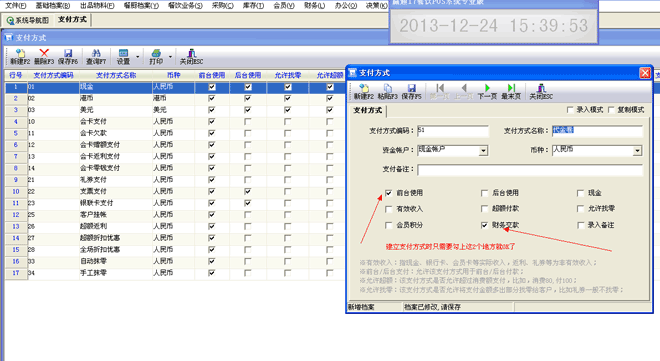The height and width of the screenshot is (361, 660).
Task: Select the 客户挂帐 row in the table
Action: [x=175, y=215]
